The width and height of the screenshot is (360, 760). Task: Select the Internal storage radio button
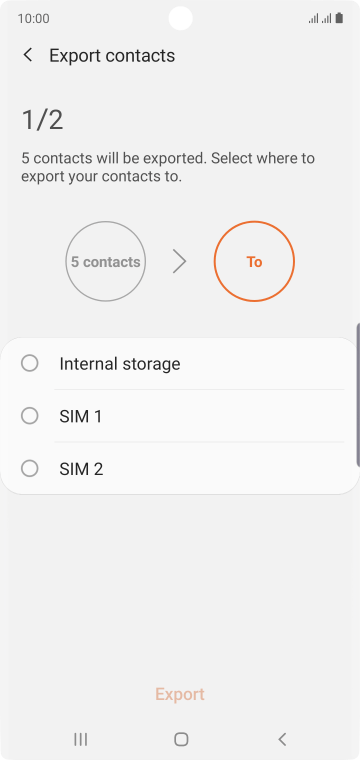(x=30, y=364)
